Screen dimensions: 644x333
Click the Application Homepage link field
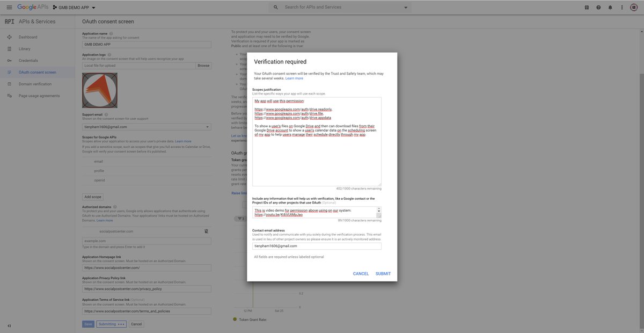pyautogui.click(x=147, y=267)
